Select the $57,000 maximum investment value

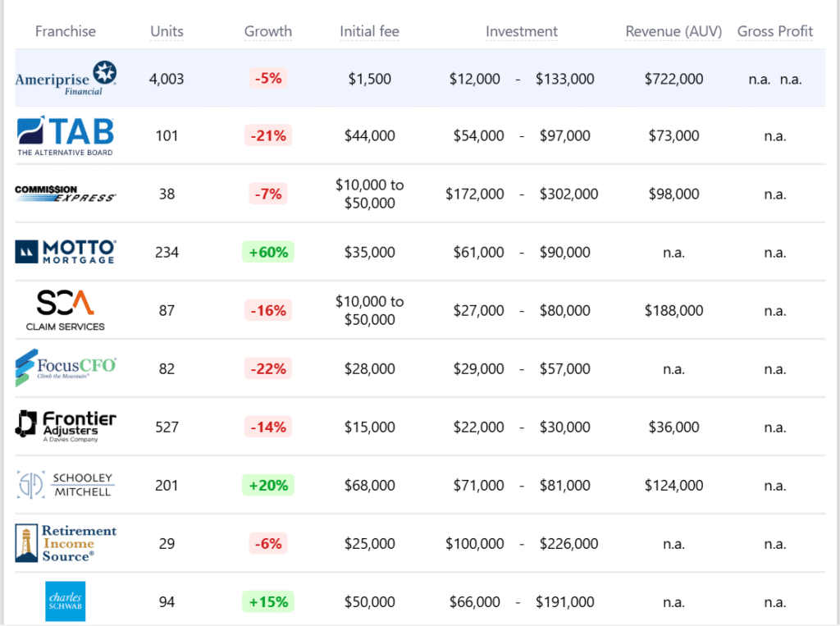click(x=565, y=368)
